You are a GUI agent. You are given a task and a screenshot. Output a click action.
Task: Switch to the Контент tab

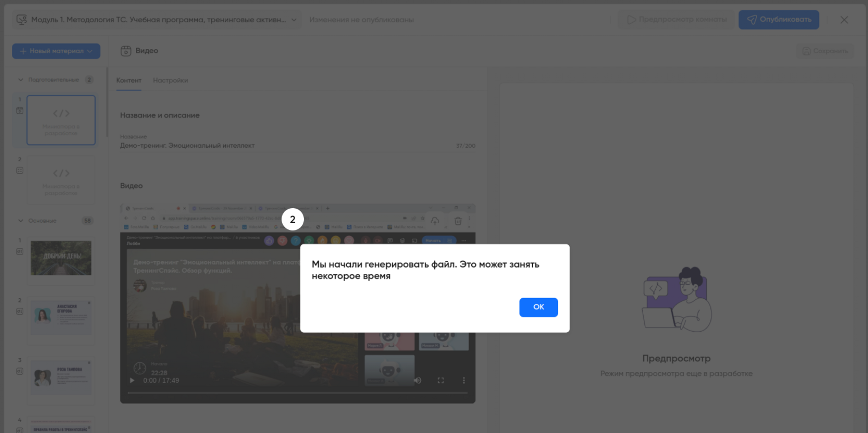coord(129,80)
